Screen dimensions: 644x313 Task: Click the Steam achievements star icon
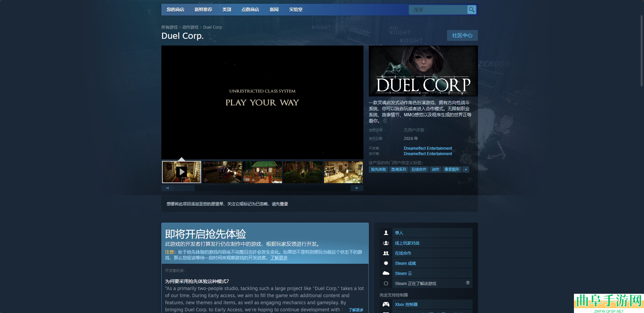tap(386, 263)
